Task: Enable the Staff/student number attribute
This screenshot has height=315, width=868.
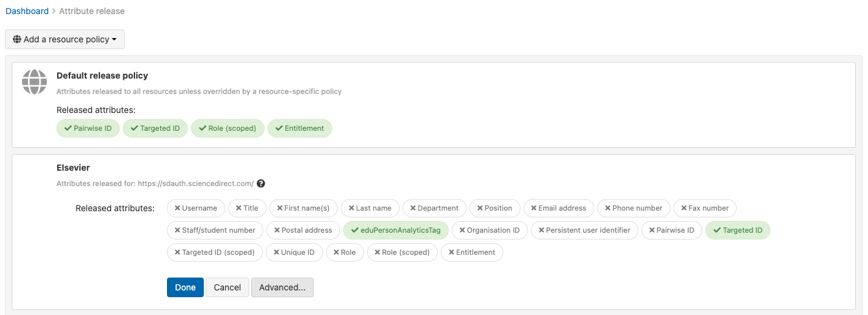Action: click(215, 230)
